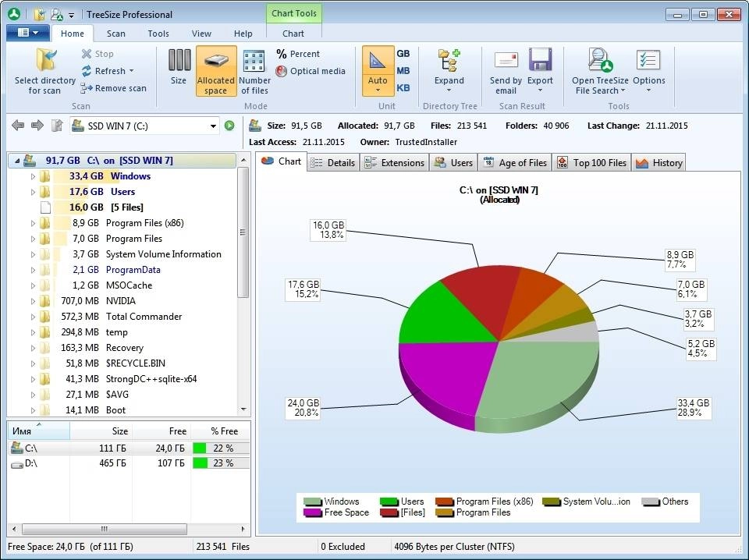749x560 pixels.
Task: Open the Chart ribbon tab under Chart Tools
Action: [293, 34]
